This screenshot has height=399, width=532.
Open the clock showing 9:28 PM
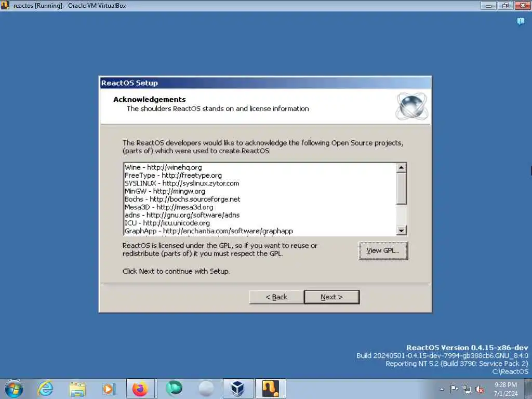click(506, 389)
